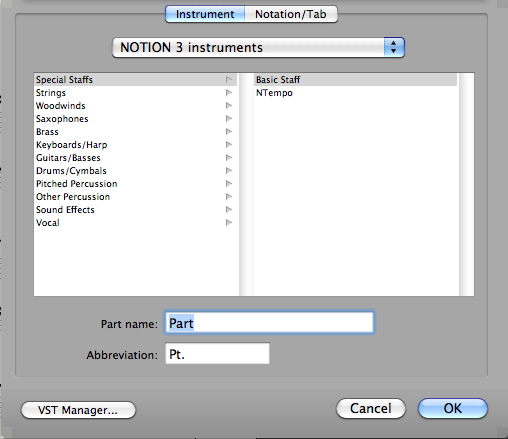Expand the arrow next to Keyboards/Harp

(229, 145)
